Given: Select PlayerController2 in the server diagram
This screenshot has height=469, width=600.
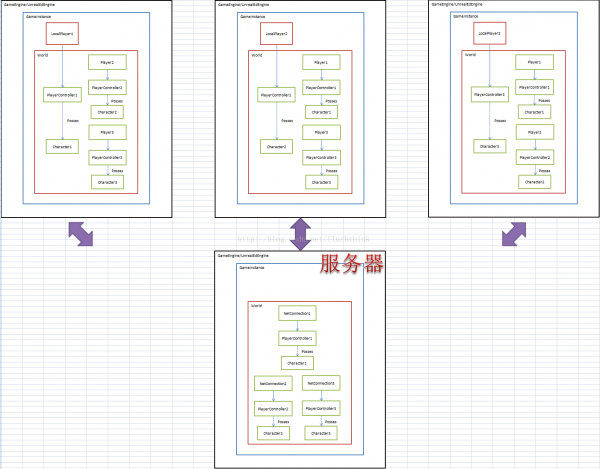Looking at the screenshot, I should click(x=273, y=409).
